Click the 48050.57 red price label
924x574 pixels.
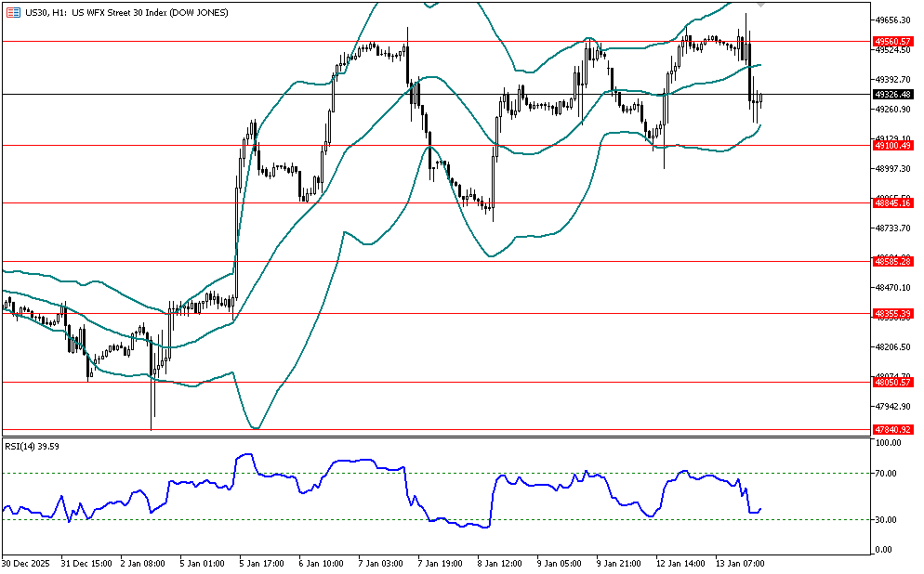coord(893,382)
